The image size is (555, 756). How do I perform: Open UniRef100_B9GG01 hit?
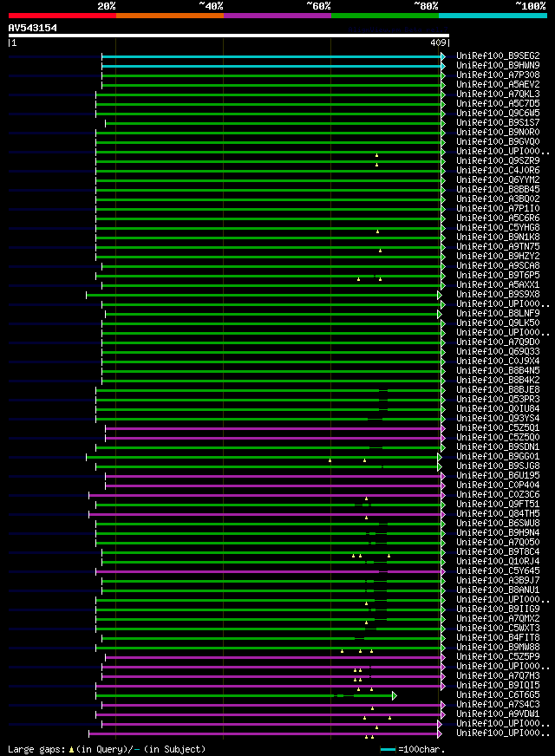(x=498, y=456)
